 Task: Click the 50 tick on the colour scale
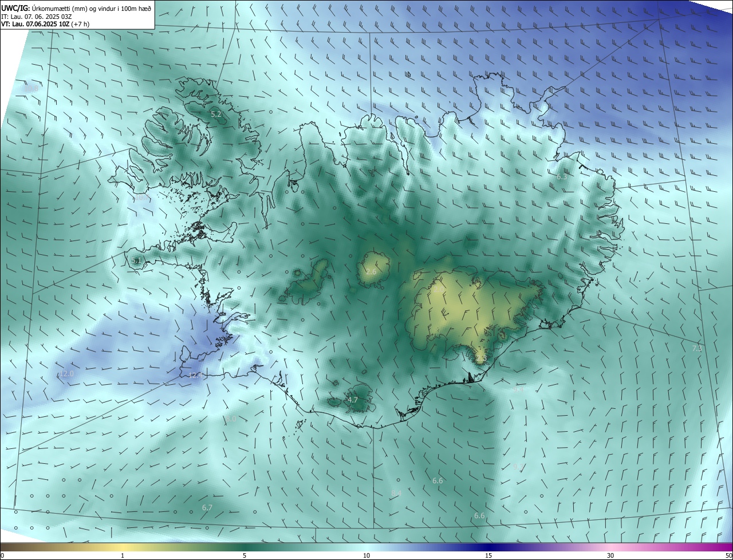point(728,555)
